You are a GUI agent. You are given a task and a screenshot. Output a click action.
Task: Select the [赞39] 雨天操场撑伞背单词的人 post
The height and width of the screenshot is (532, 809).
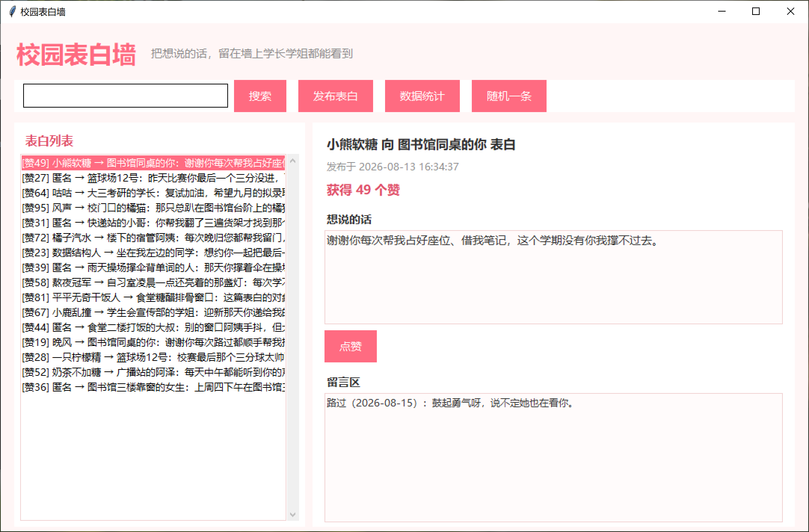(x=153, y=267)
